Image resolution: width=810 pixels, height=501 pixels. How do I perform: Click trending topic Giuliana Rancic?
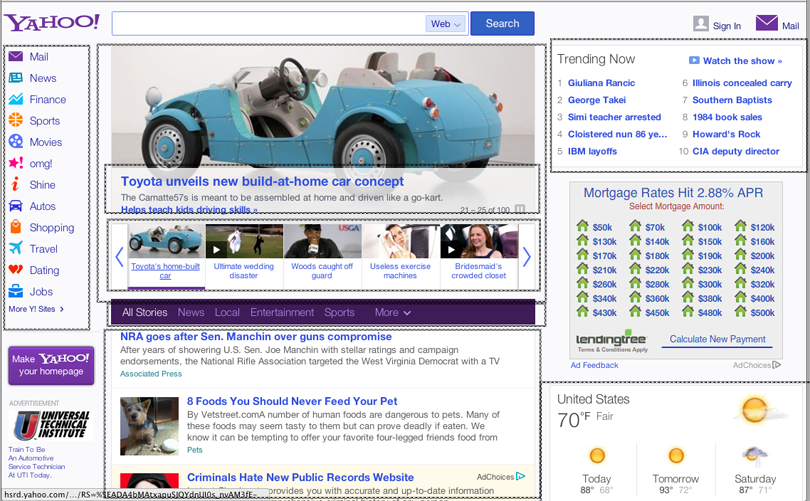[601, 83]
